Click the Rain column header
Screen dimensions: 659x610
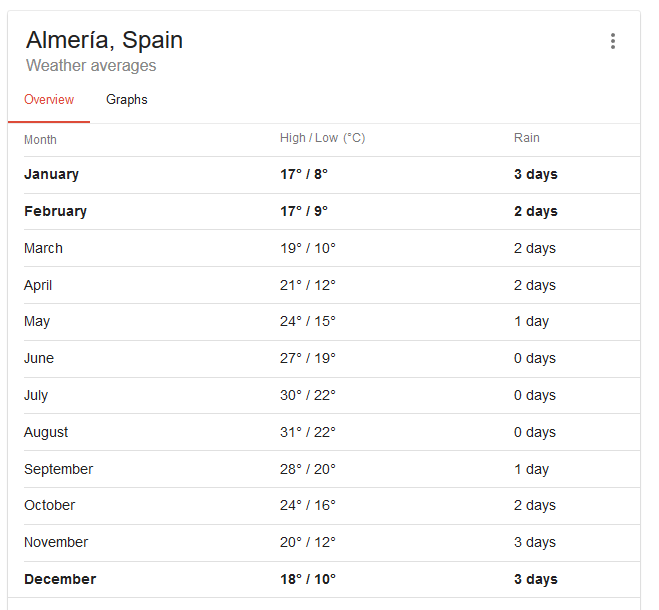click(527, 138)
